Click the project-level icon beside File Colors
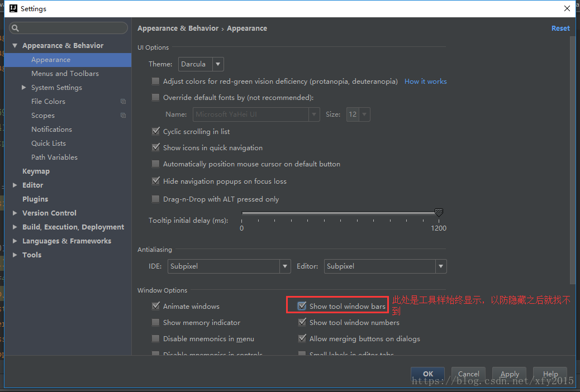This screenshot has width=580, height=392. click(123, 101)
